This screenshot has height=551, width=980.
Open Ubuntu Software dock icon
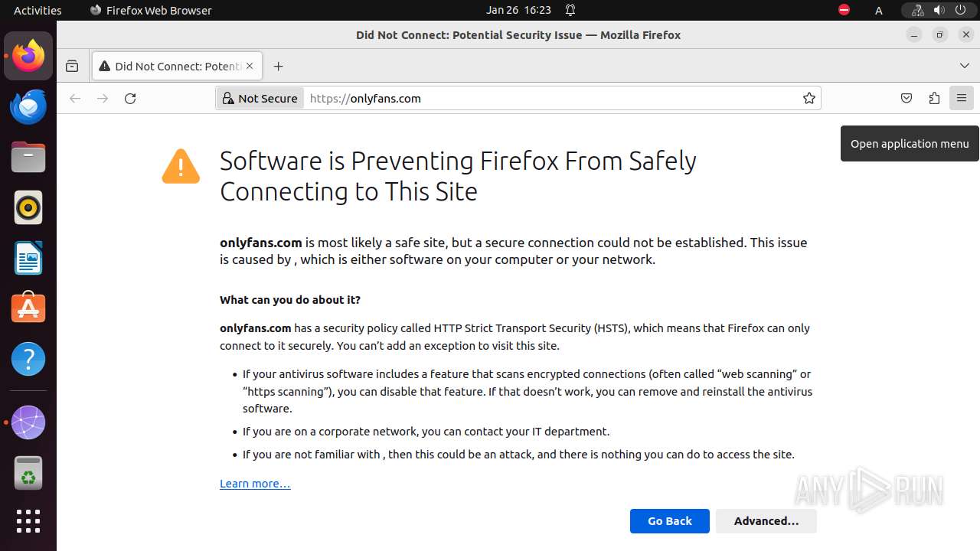28,308
